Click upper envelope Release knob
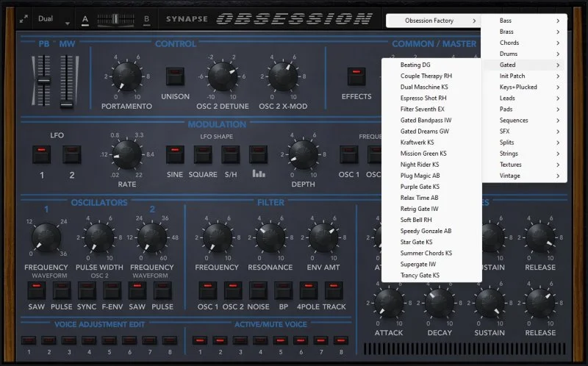Screen dimensions: 588x366 click(540, 237)
